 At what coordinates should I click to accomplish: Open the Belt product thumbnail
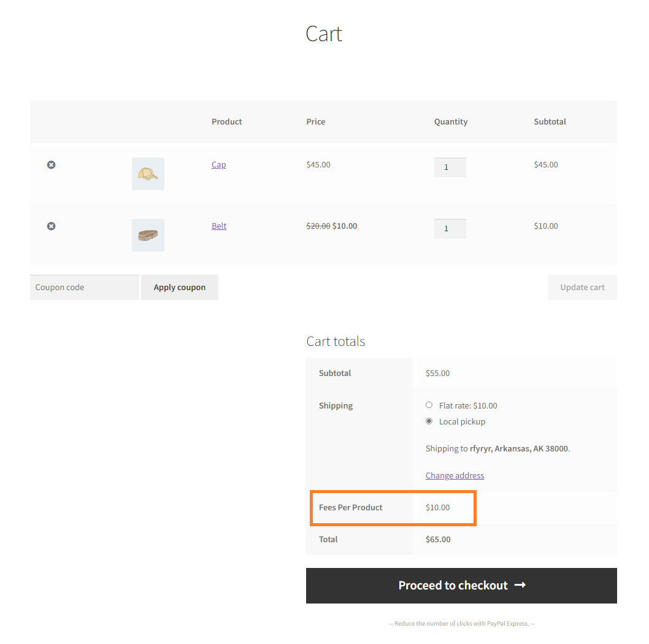pos(148,235)
